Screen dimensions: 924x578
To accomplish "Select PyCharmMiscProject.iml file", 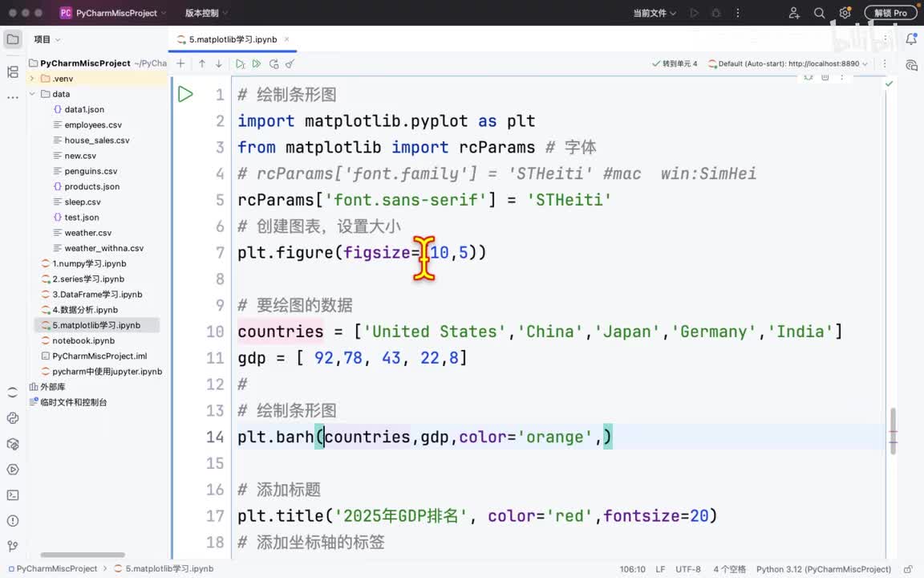I will [x=99, y=356].
